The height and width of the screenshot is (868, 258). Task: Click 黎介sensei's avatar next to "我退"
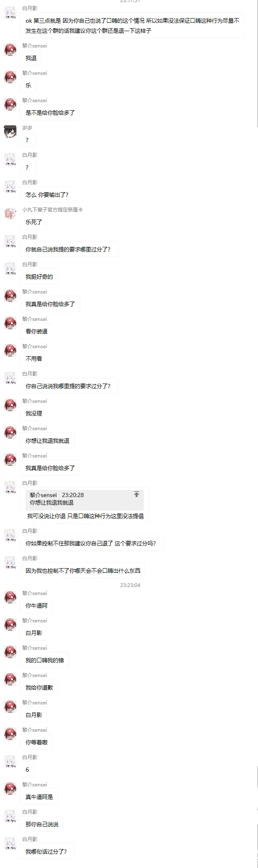[10, 50]
